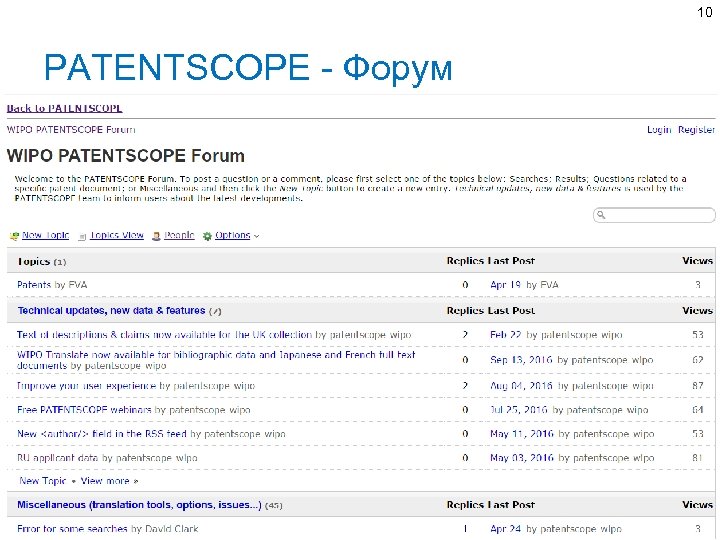720x540 pixels.
Task: Click the New Topic speech-bubble icon
Action: (14, 236)
